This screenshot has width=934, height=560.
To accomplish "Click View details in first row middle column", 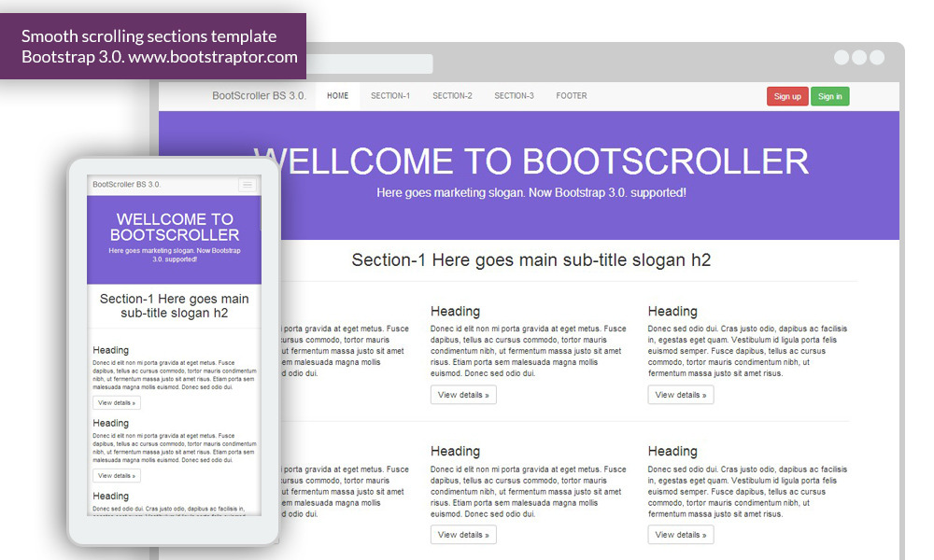I will pyautogui.click(x=463, y=395).
